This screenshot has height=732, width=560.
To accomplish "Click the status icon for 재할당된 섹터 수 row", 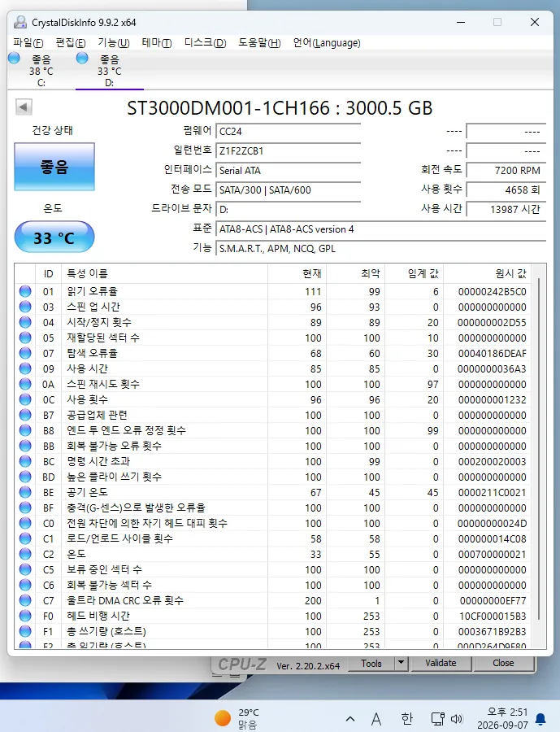I will coord(25,338).
